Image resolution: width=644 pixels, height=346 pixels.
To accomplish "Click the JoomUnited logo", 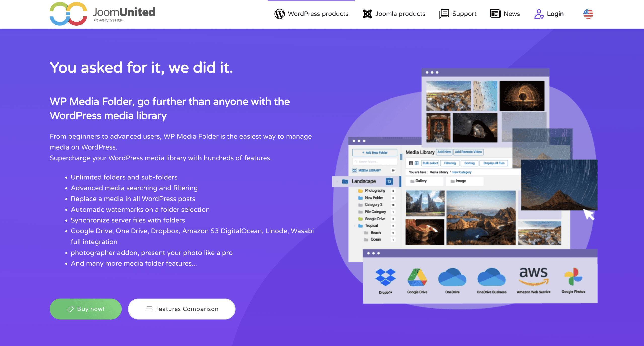I will 102,14.
